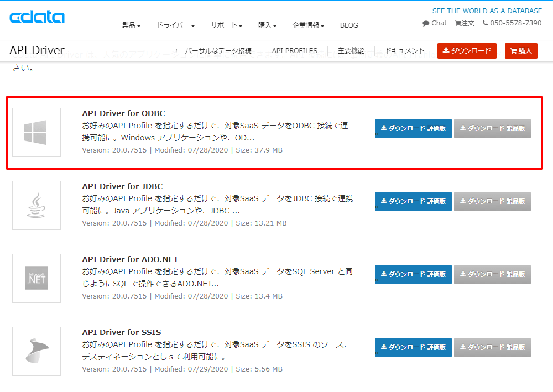The height and width of the screenshot is (392, 553).
Task: Click the SSIS version line, Size 5.56 MB
Action: 182,369
